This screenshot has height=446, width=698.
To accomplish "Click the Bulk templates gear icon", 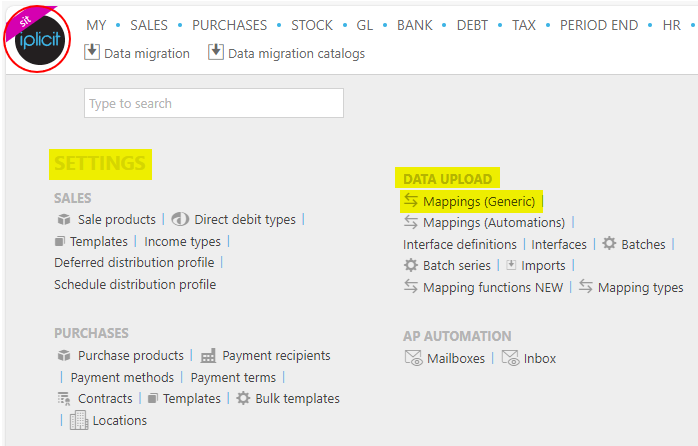I will (x=243, y=398).
